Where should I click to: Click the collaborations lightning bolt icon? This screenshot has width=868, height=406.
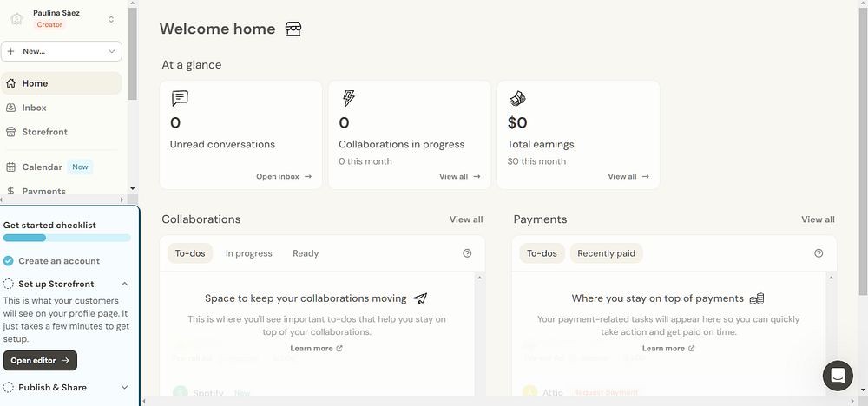(x=348, y=98)
